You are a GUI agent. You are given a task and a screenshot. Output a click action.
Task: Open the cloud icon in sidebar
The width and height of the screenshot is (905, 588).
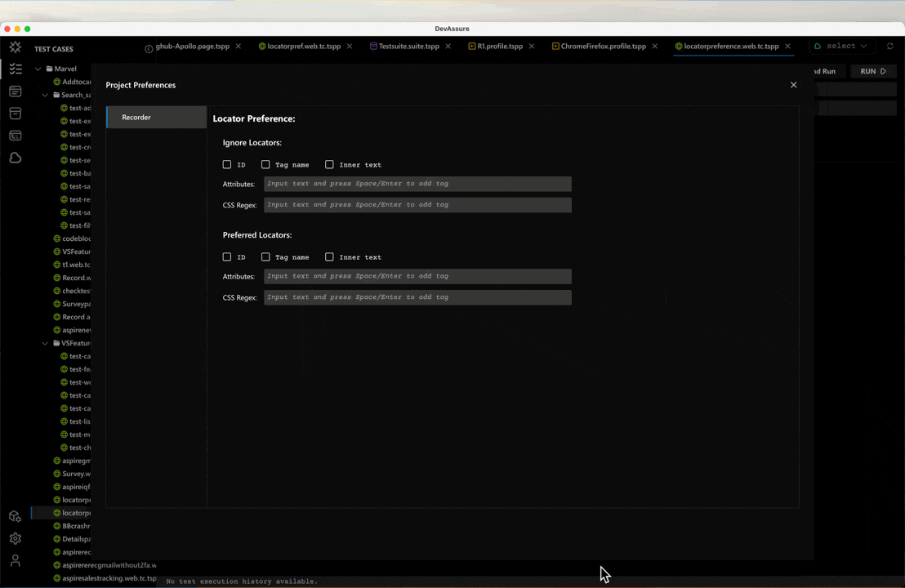pos(15,158)
